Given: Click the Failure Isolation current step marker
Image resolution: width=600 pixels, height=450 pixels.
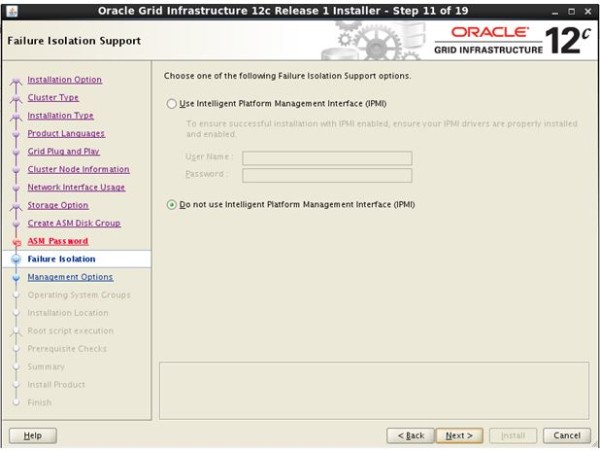Looking at the screenshot, I should point(16,259).
